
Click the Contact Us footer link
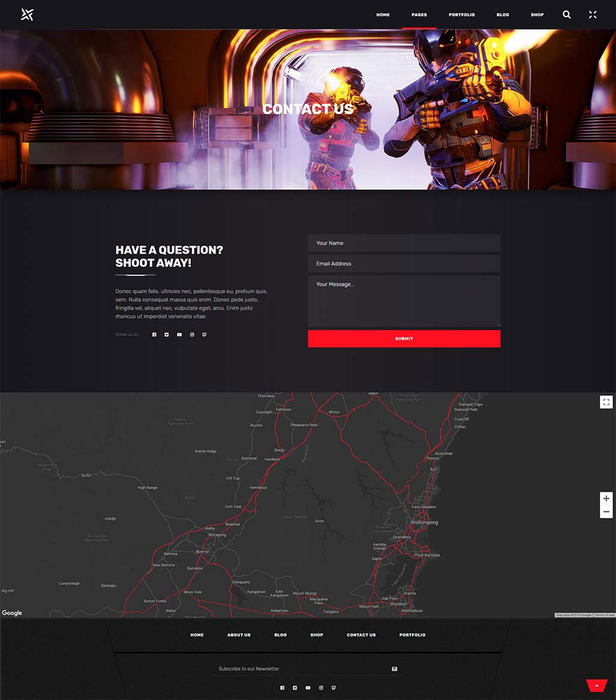tap(361, 635)
